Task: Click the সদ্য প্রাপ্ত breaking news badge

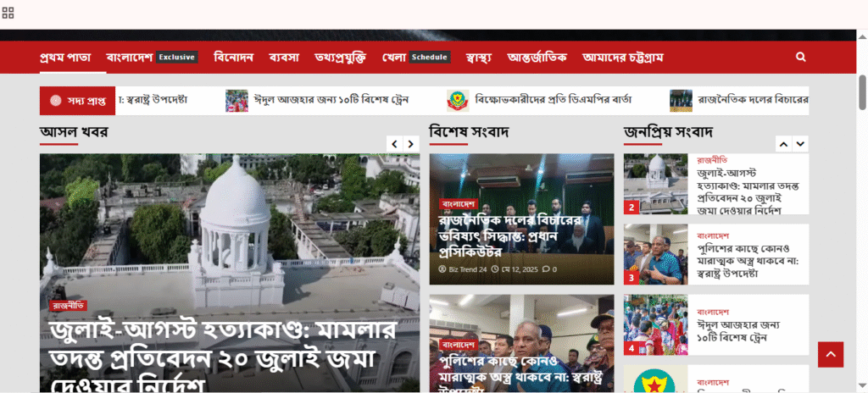Action: 77,101
